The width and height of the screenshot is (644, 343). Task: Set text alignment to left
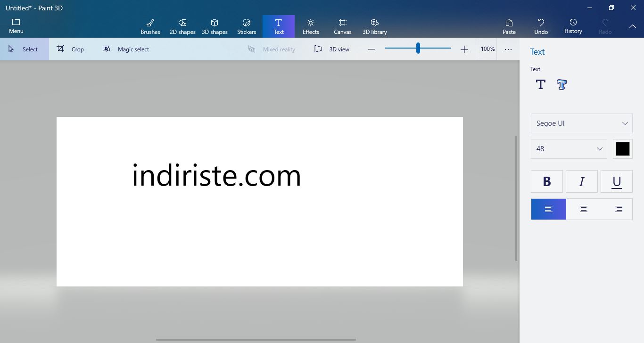(x=549, y=209)
